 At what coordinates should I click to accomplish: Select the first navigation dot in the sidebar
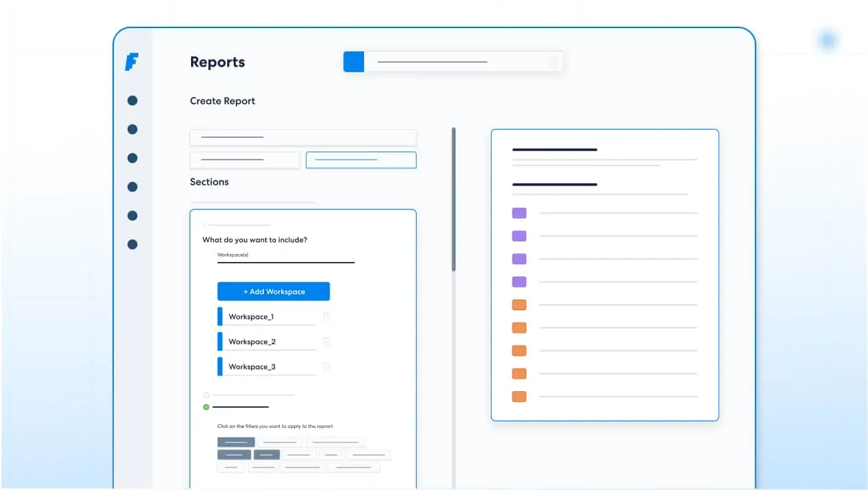[x=133, y=100]
